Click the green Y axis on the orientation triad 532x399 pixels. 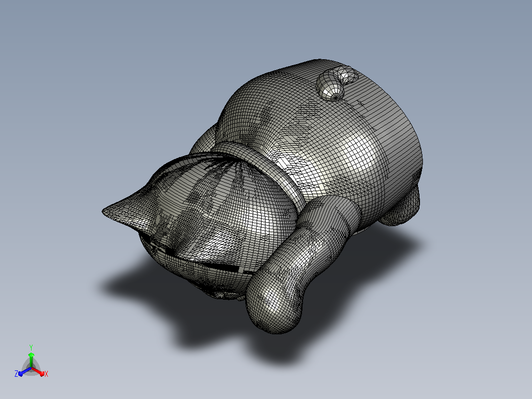pyautogui.click(x=31, y=359)
